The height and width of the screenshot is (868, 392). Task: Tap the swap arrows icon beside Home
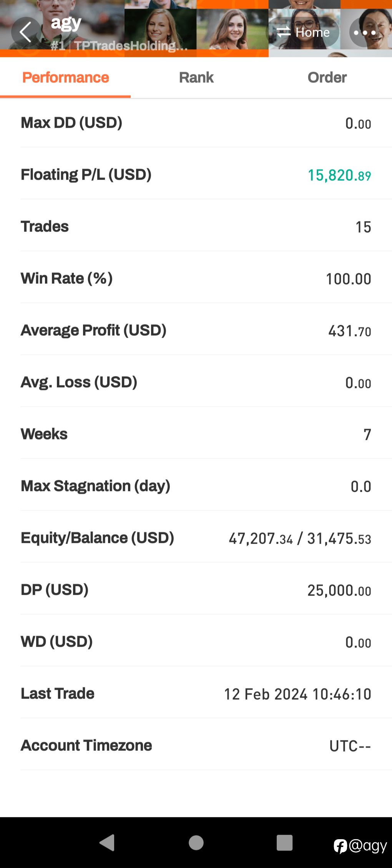coord(284,32)
